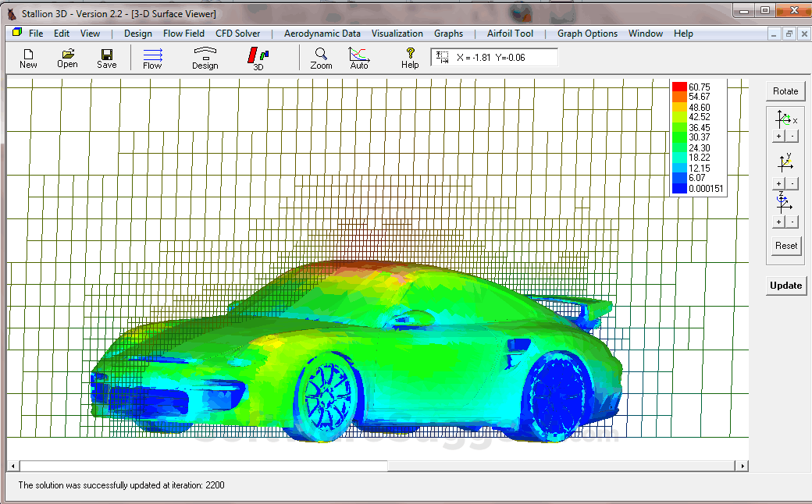
Task: Click the right arrow of the horizontal scrollbar
Action: [x=742, y=465]
